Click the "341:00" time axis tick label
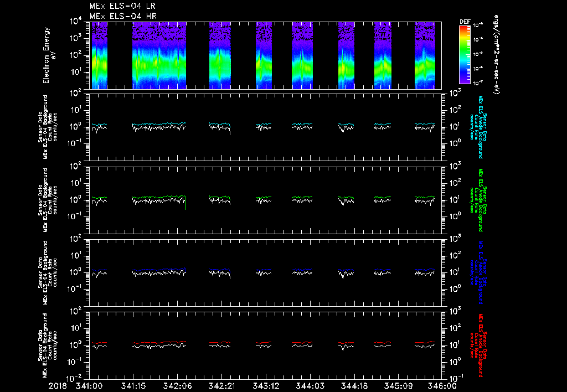This screenshot has height=392, width=567. coord(89,386)
